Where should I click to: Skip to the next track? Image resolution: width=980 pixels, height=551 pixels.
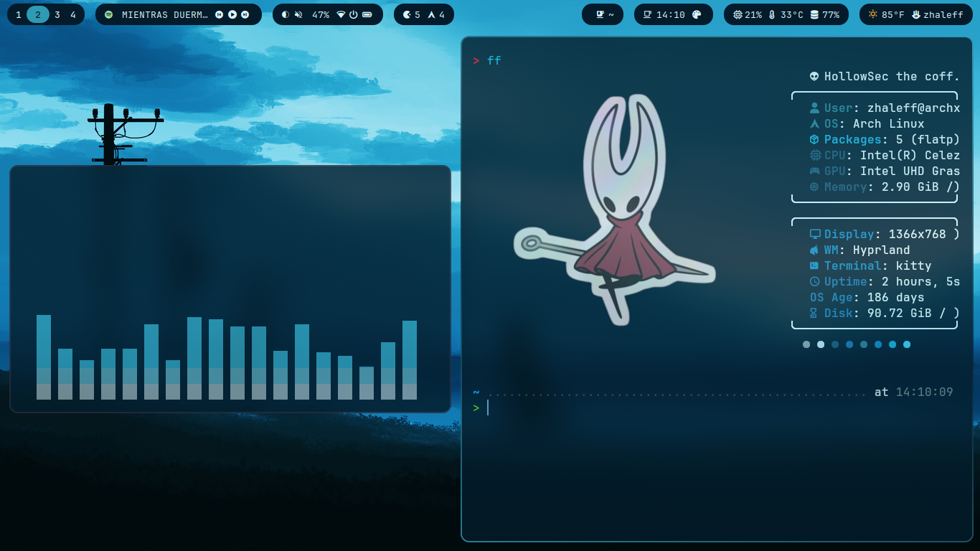tap(245, 14)
